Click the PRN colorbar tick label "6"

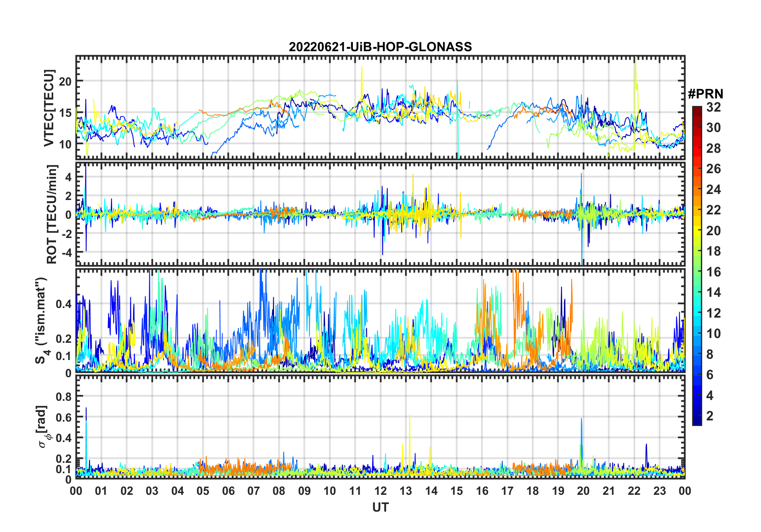tap(710, 375)
